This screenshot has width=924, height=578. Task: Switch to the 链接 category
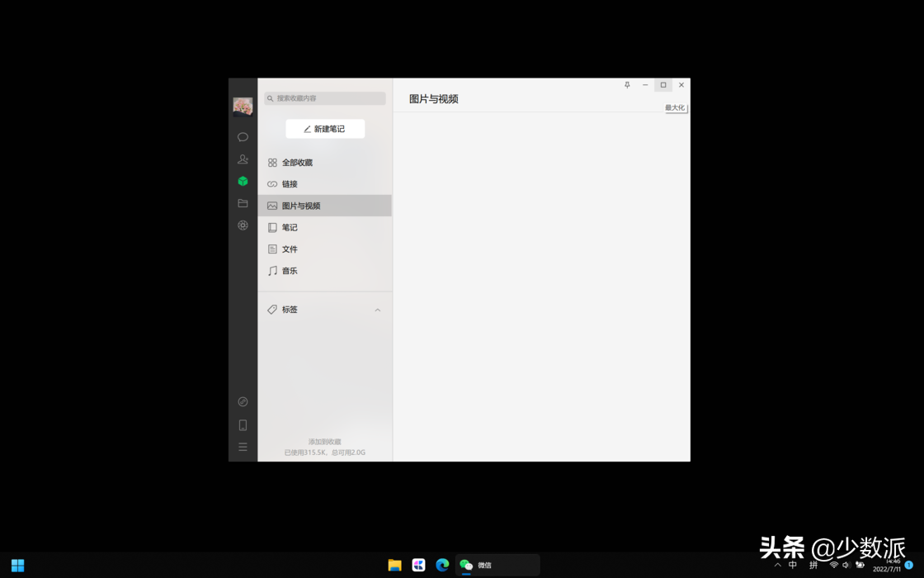[288, 183]
